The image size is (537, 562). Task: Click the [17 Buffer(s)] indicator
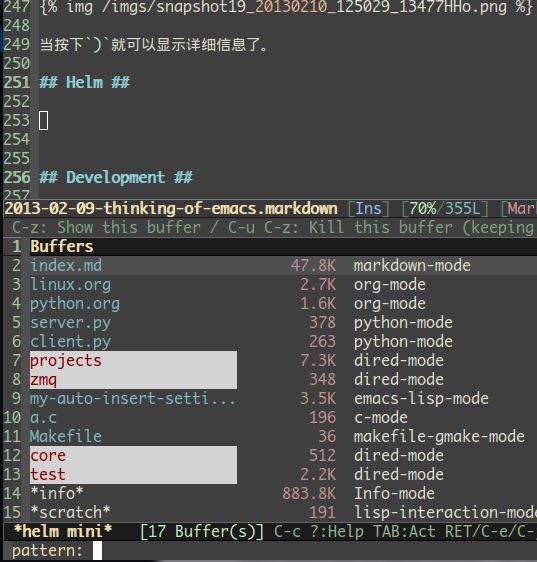point(202,532)
